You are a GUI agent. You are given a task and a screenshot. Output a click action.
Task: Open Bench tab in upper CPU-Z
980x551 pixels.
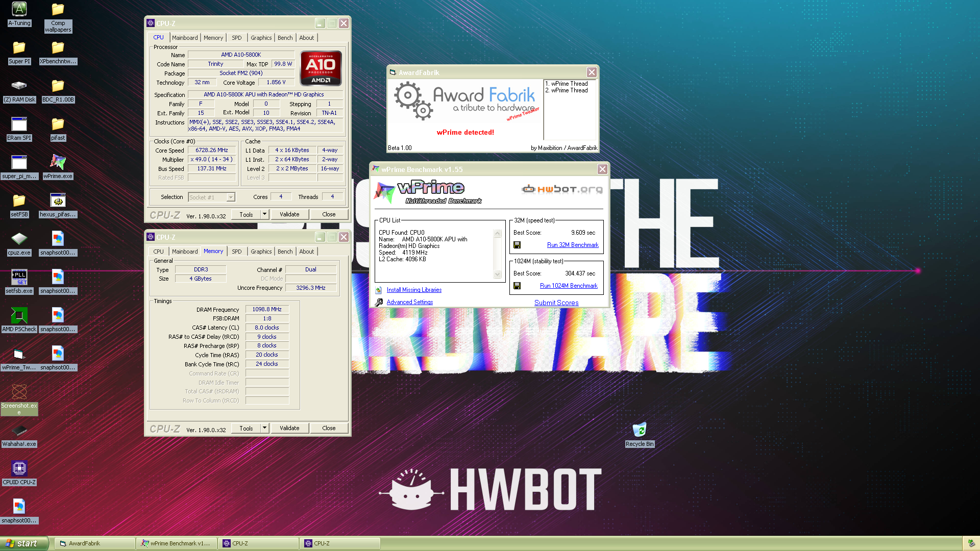pyautogui.click(x=285, y=38)
